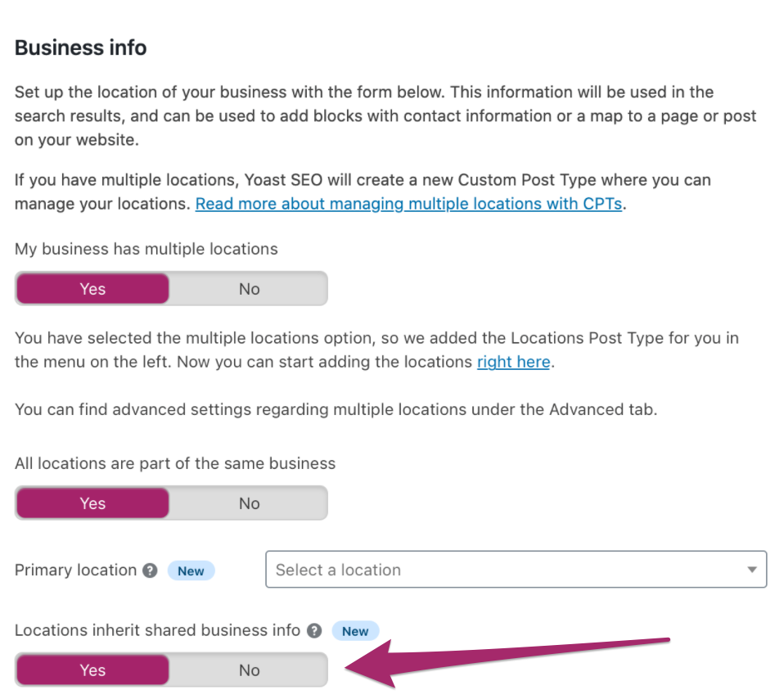Open the managing multiple locations with CPTs link
This screenshot has height=699, width=784.
coord(409,204)
